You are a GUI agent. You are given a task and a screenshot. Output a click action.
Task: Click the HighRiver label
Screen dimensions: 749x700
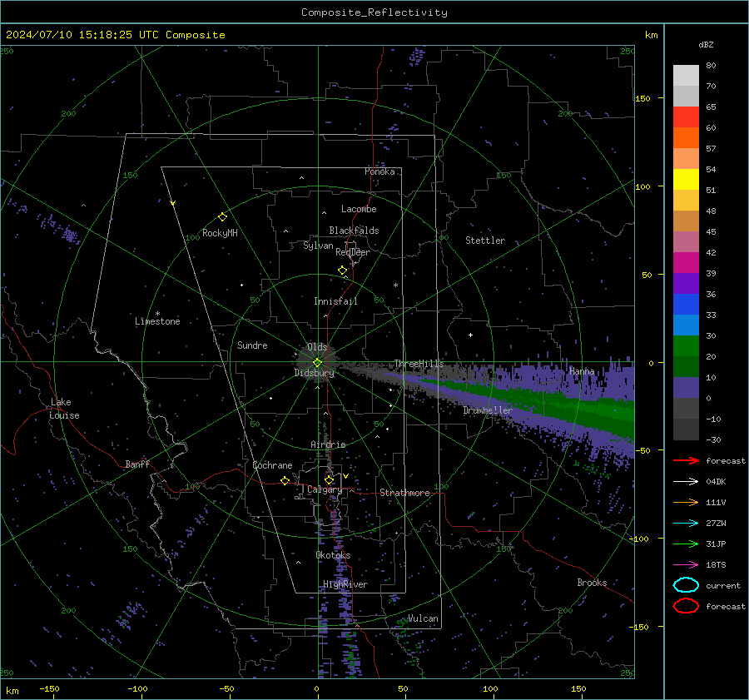pos(345,584)
